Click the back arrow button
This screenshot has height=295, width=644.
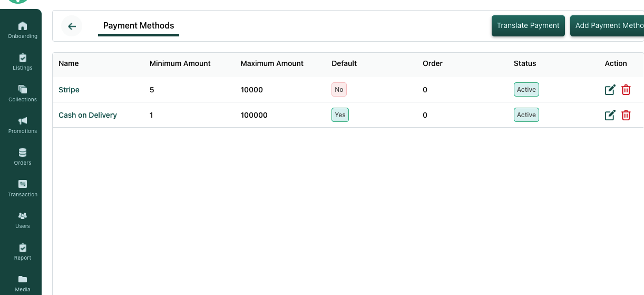coord(72,26)
